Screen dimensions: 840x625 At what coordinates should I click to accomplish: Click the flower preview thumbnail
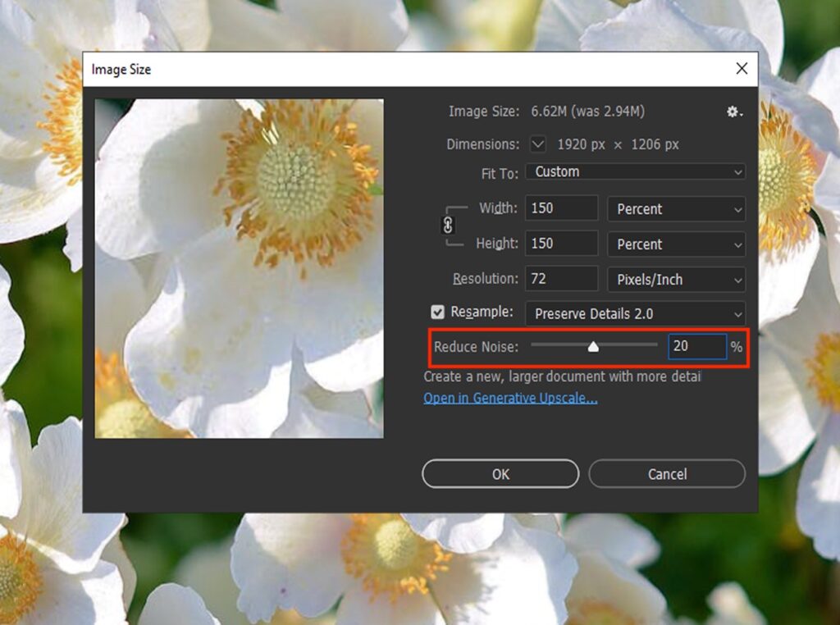coord(239,268)
